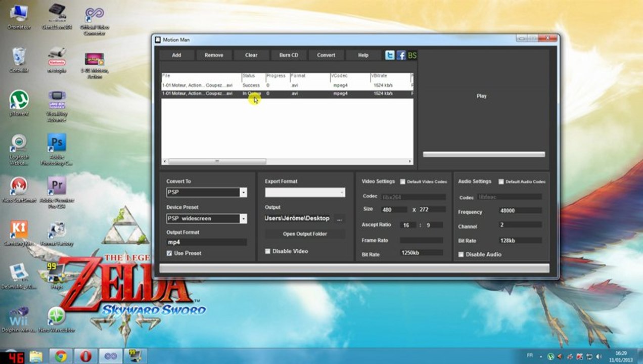This screenshot has width=643, height=364.
Task: Open Nero WaveEditor desktop shortcut
Action: point(57,318)
